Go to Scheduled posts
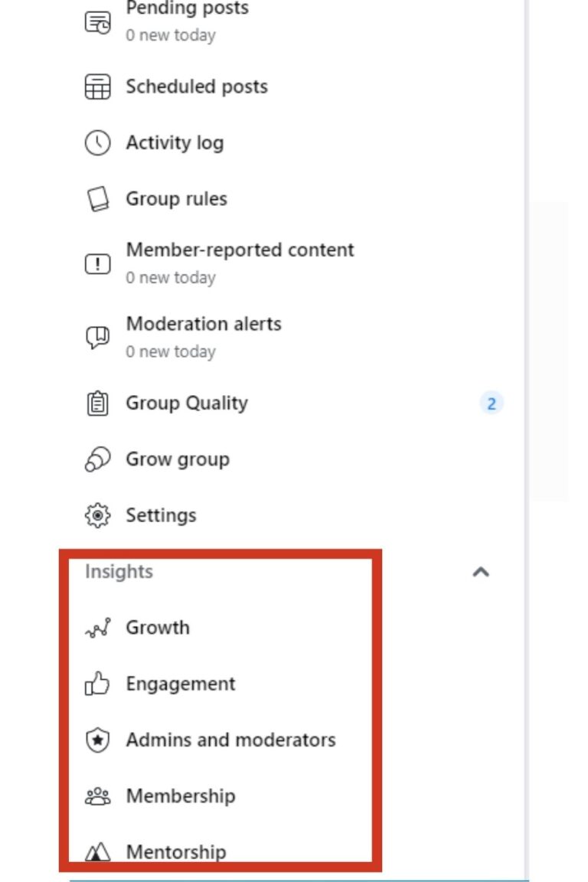This screenshot has width=588, height=882. point(196,87)
